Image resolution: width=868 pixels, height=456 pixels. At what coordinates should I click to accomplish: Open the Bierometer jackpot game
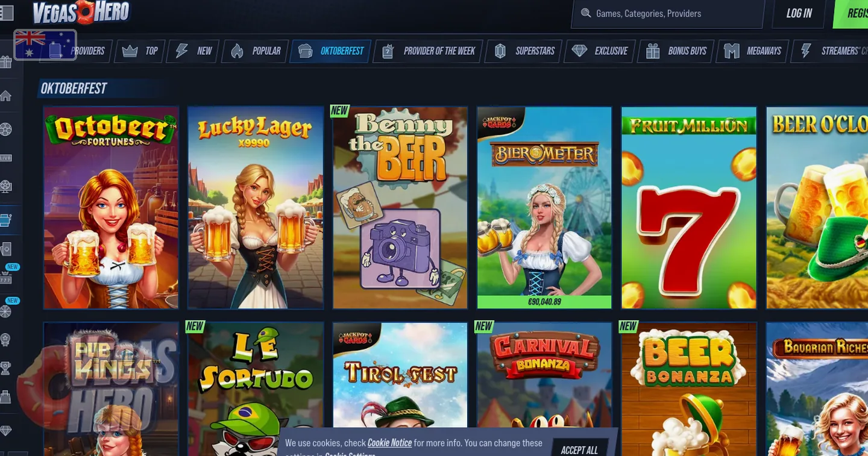545,208
